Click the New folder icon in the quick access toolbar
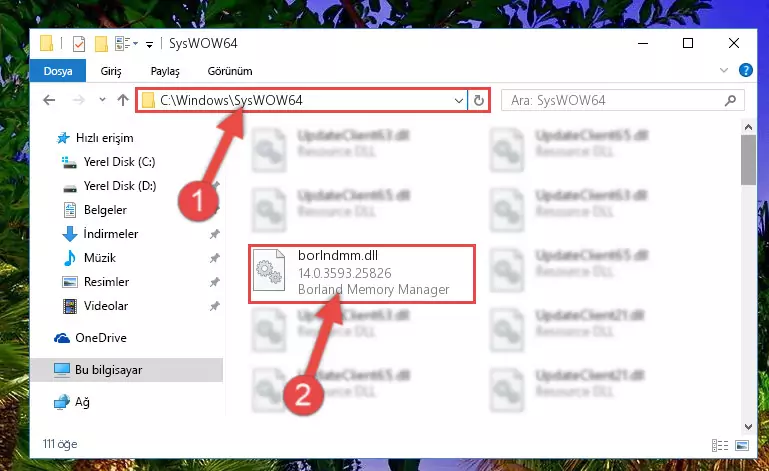 click(101, 44)
